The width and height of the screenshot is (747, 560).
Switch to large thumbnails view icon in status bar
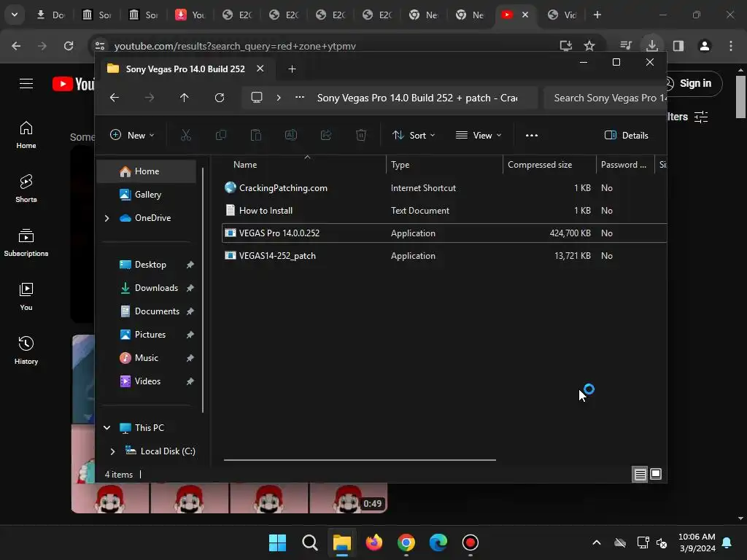(x=656, y=474)
